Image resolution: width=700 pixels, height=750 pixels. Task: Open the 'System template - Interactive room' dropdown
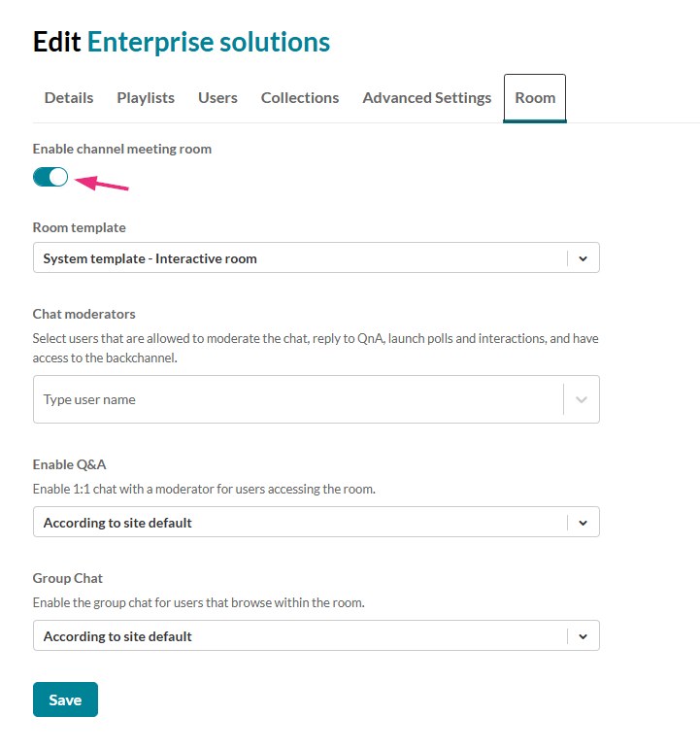(301, 258)
